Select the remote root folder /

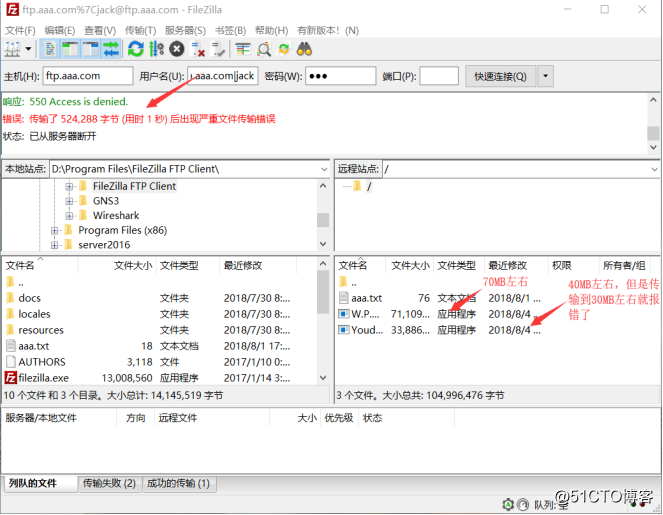coord(369,186)
